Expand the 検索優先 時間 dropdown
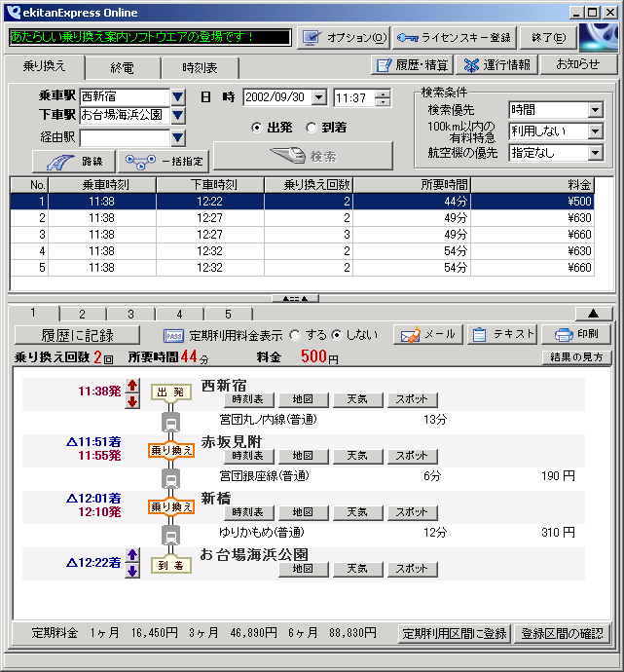The width and height of the screenshot is (624, 672). 596,110
